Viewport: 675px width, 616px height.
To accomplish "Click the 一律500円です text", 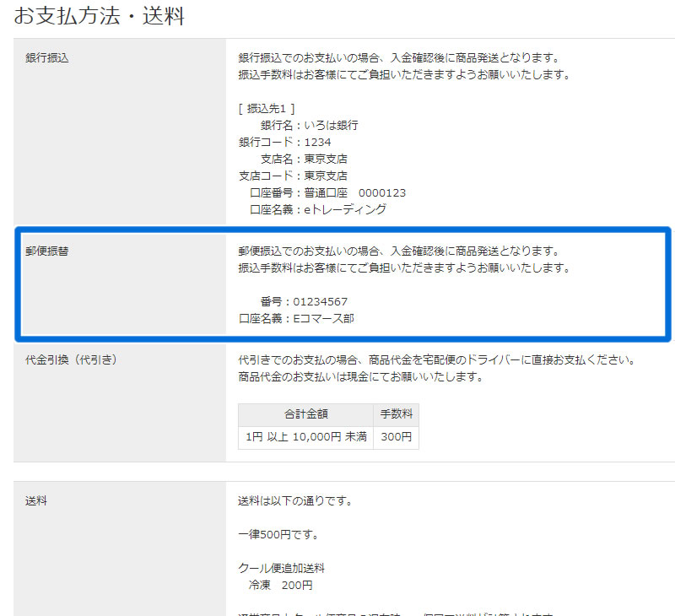I will pos(278,535).
